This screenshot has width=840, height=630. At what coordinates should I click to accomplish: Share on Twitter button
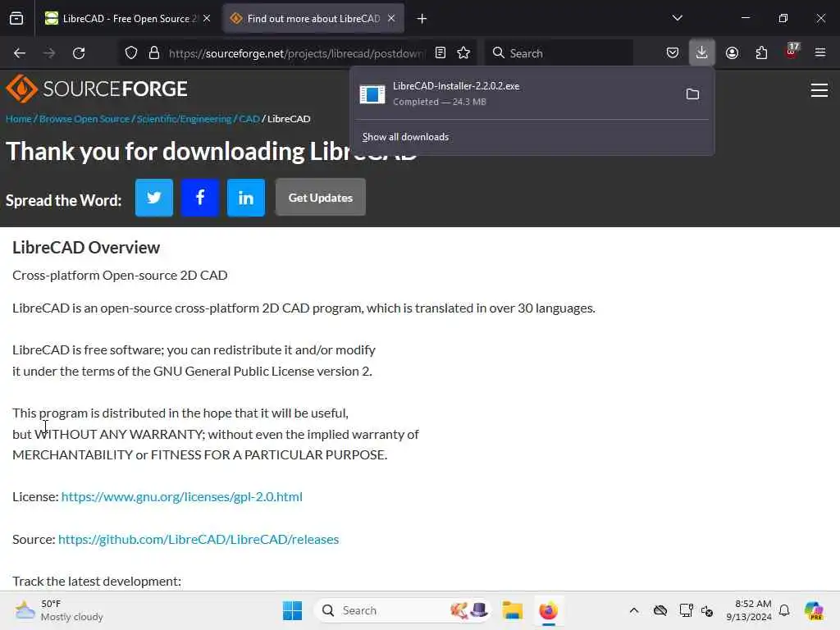point(154,198)
